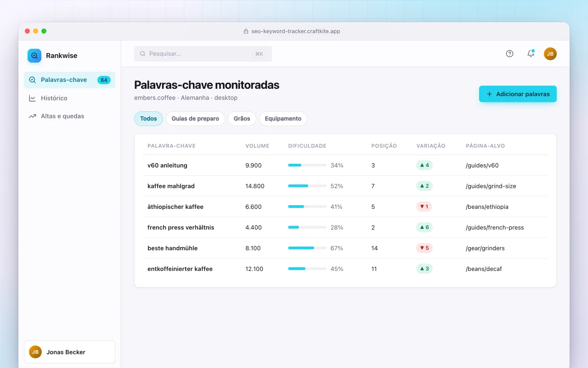This screenshot has width=588, height=368.
Task: Click the down 5 variation badge
Action: coord(424,248)
